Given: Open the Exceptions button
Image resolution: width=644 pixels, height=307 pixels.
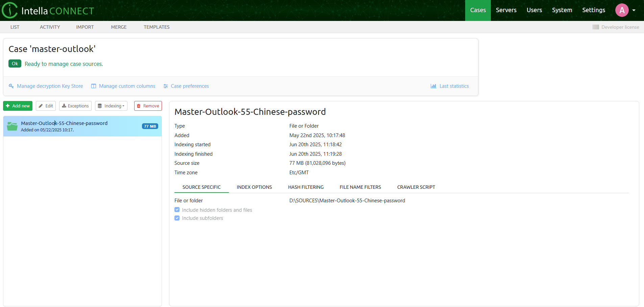Looking at the screenshot, I should click(75, 106).
